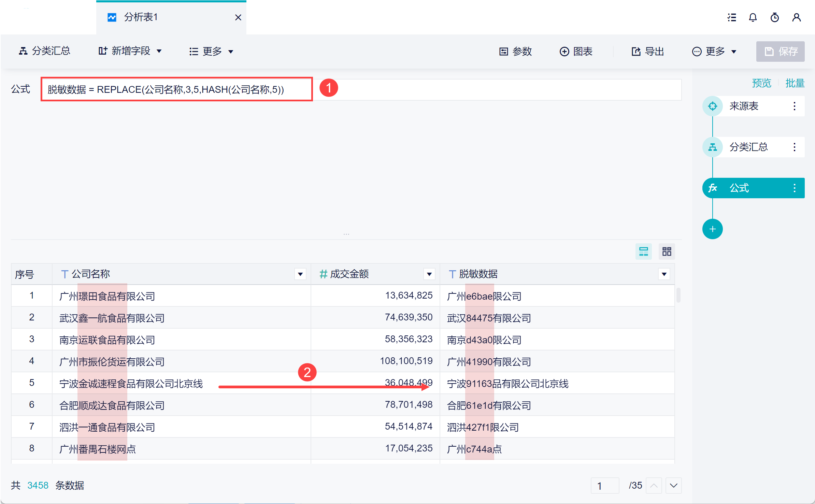Click the plus button to add step

[712, 229]
